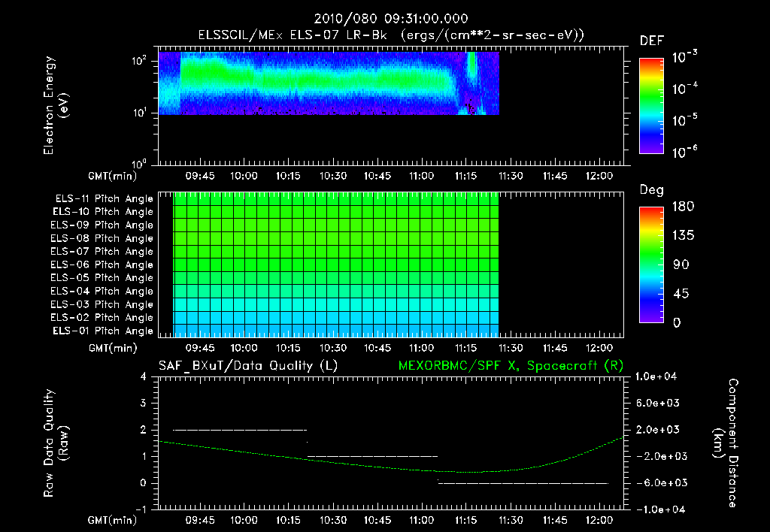The width and height of the screenshot is (770, 532).
Task: Select the Deg label above the angle scale
Action: [x=652, y=190]
